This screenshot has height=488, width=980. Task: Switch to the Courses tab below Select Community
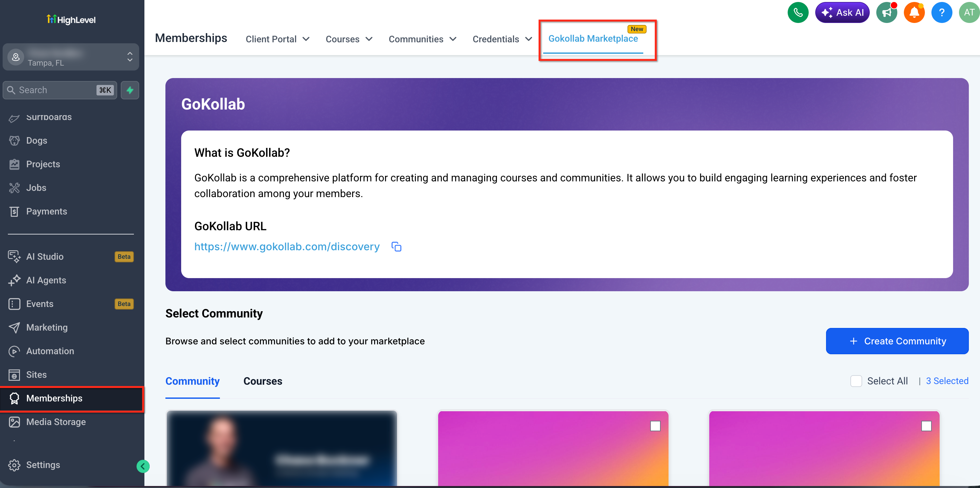click(x=263, y=381)
